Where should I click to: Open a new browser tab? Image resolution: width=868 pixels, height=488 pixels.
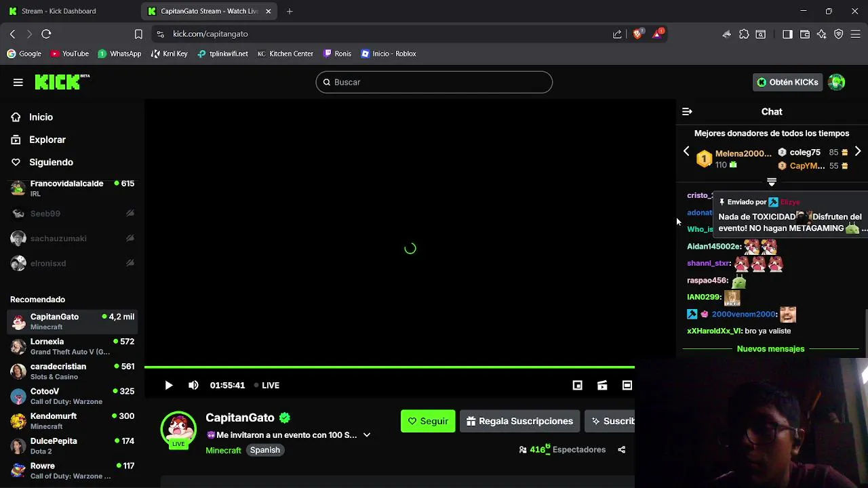click(290, 11)
